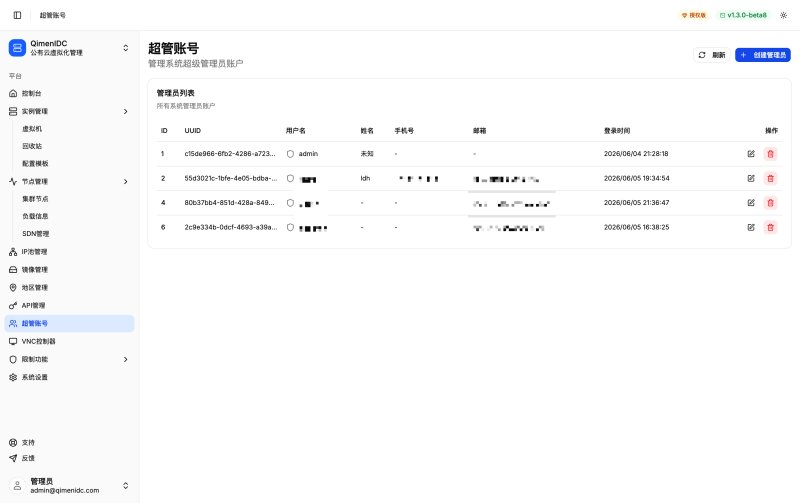Collapse the 节点管理 chevron
Image resolution: width=800 pixels, height=503 pixels.
pyautogui.click(x=126, y=182)
